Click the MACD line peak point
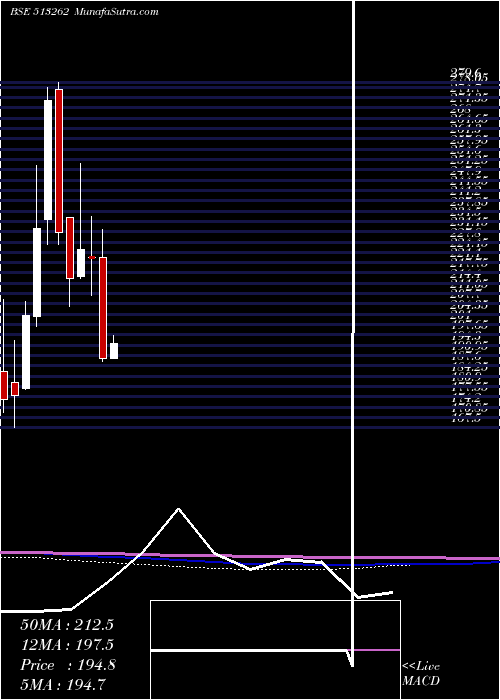Viewport: 500px width, 700px height. [x=179, y=509]
